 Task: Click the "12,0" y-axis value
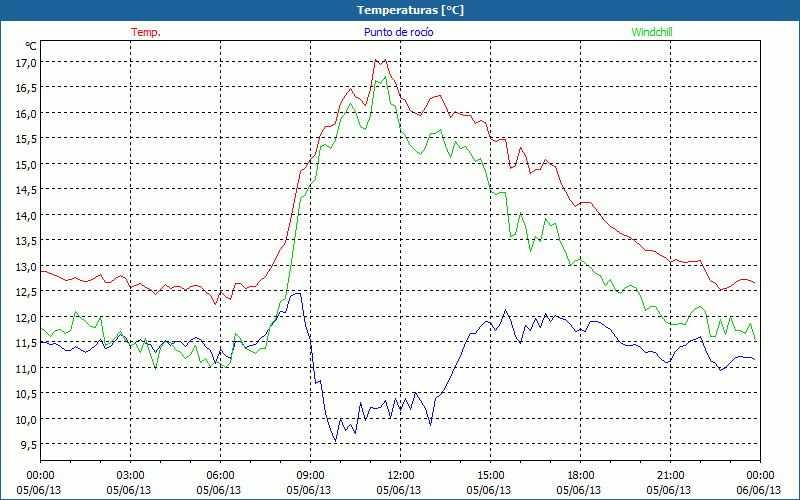[x=27, y=317]
